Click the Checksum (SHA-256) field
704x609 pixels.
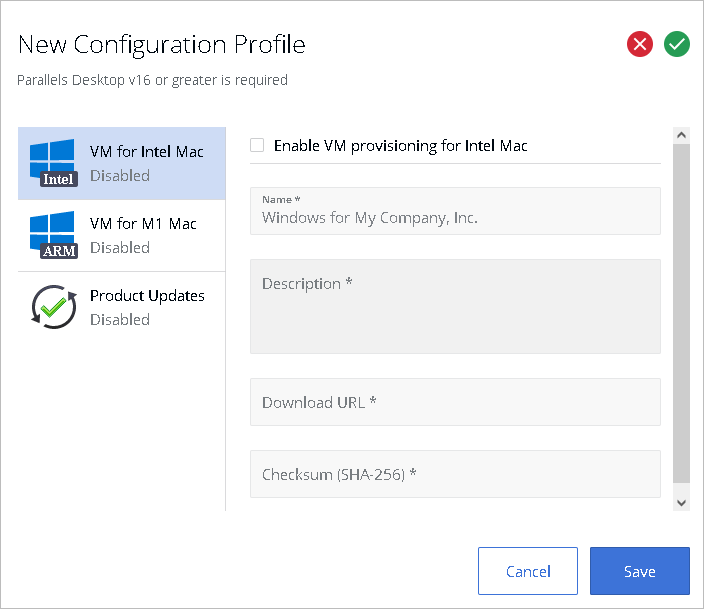pos(455,474)
